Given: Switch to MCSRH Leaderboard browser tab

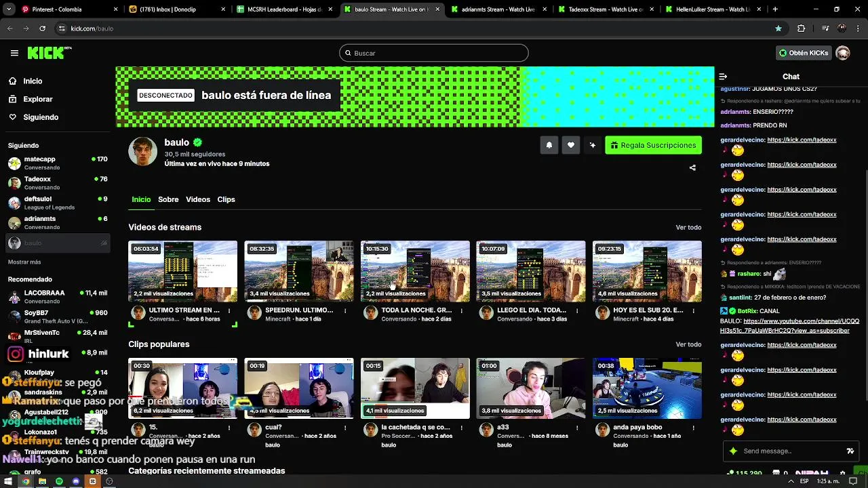Looking at the screenshot, I should (x=284, y=9).
